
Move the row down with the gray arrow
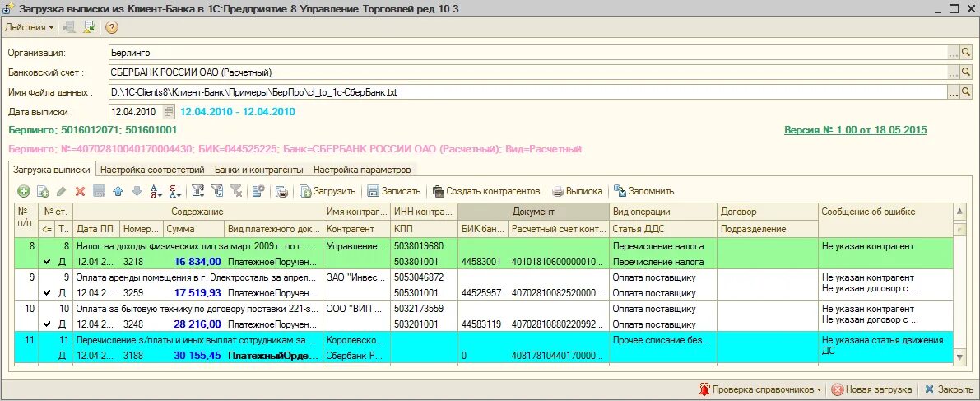tap(137, 191)
